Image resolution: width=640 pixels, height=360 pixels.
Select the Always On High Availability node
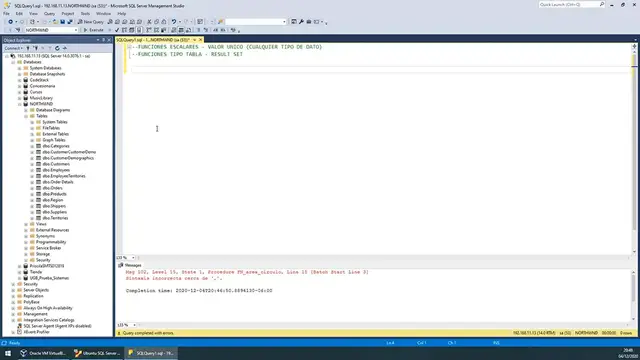(48, 308)
